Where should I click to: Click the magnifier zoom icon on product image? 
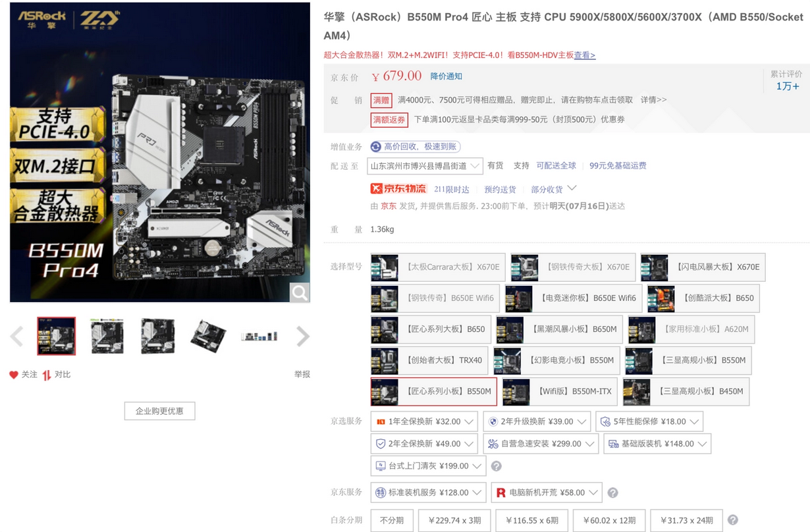tap(300, 293)
